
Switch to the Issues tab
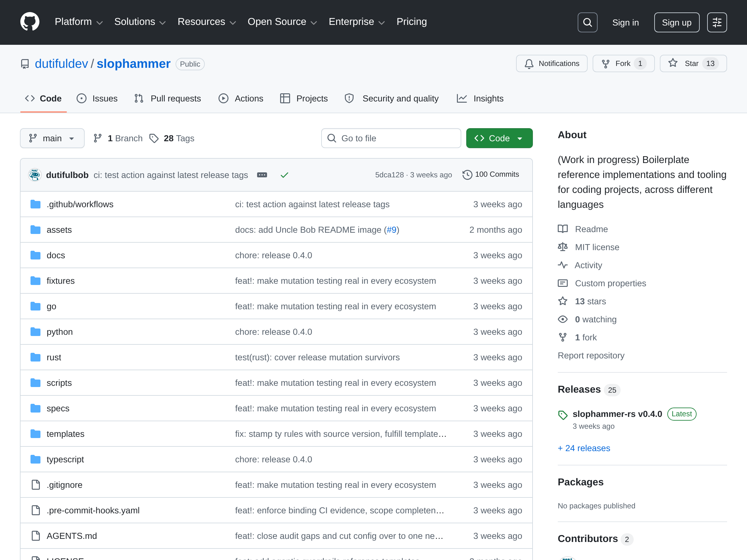click(x=97, y=99)
